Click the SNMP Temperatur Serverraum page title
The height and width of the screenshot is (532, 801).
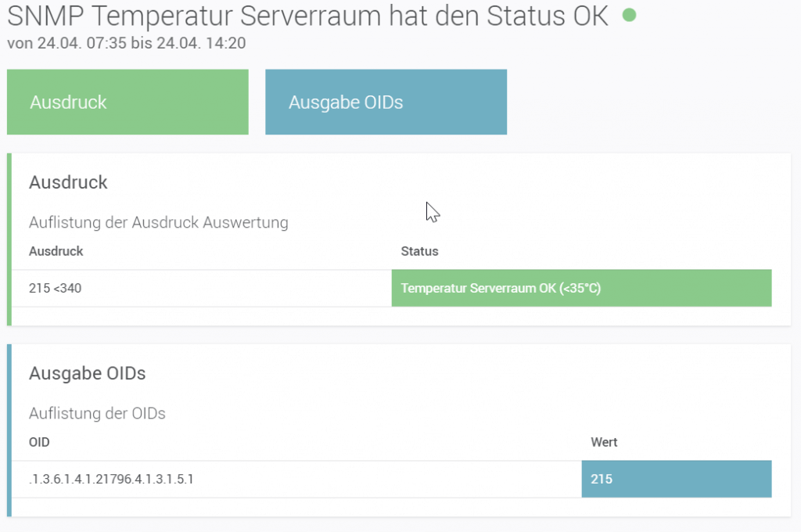(x=307, y=16)
